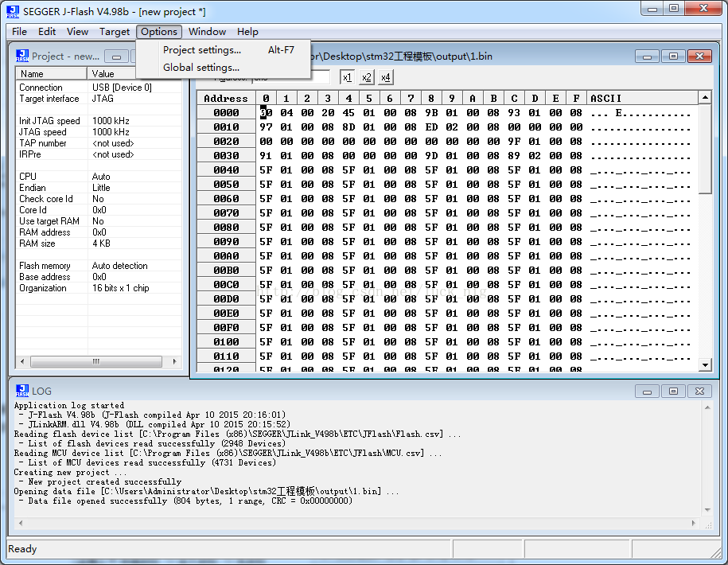Maximize the 1.bin data file window
728x565 pixels.
coord(673,56)
